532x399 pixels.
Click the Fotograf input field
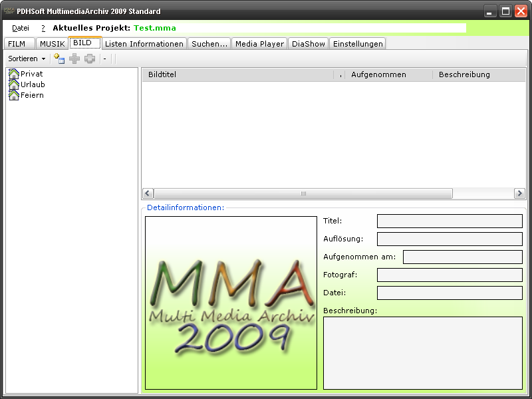tap(450, 275)
